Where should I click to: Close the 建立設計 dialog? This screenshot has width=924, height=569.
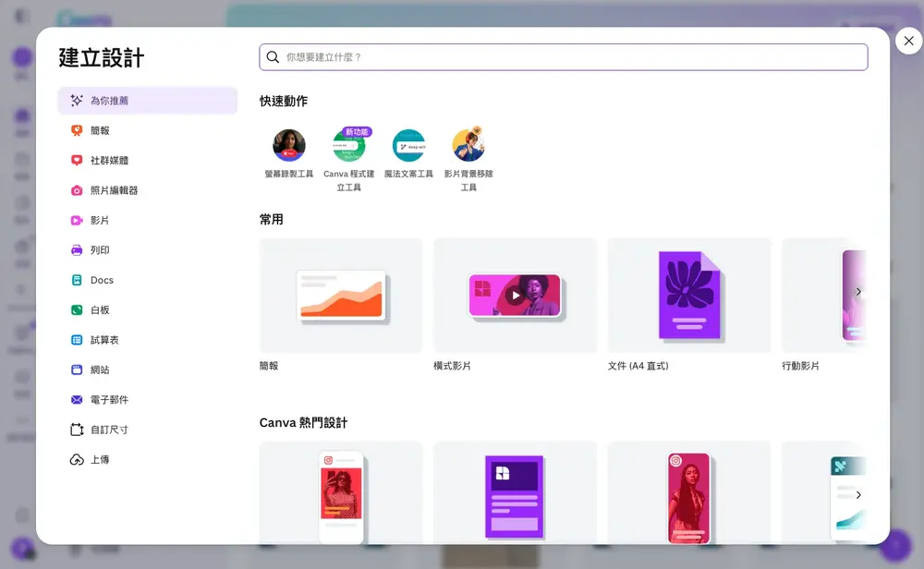pyautogui.click(x=908, y=41)
